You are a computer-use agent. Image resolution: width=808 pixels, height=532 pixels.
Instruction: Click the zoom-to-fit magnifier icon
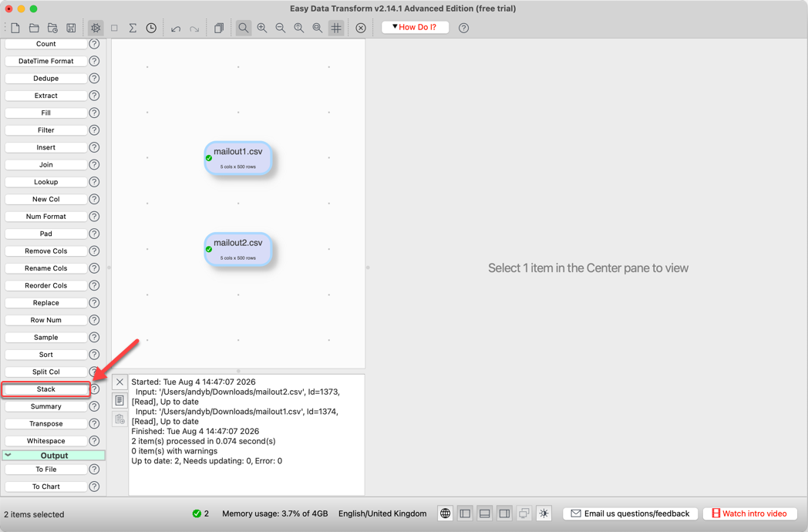(299, 28)
